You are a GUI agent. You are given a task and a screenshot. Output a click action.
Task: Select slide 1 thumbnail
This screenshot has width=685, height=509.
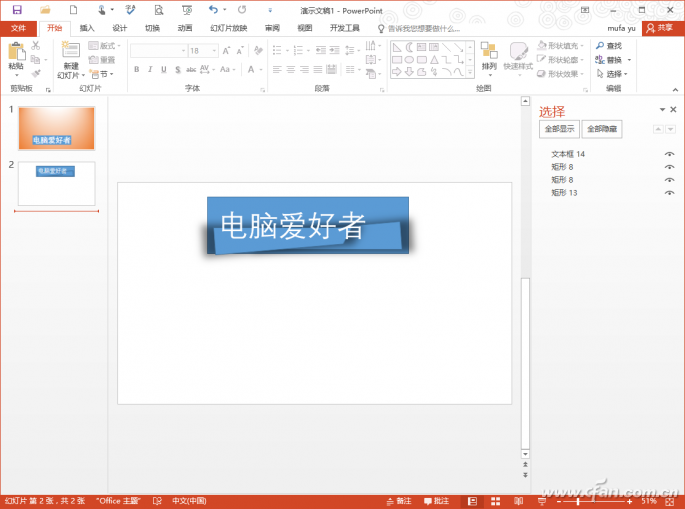click(x=56, y=128)
